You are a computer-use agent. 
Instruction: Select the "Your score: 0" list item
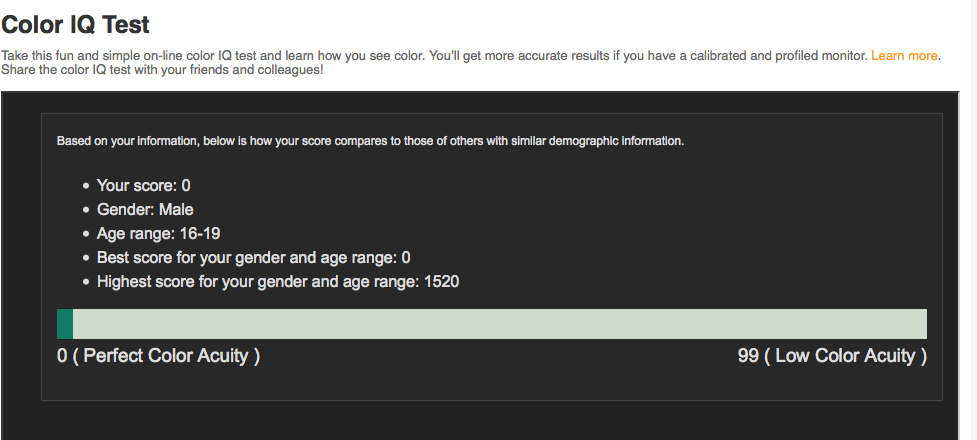click(143, 186)
